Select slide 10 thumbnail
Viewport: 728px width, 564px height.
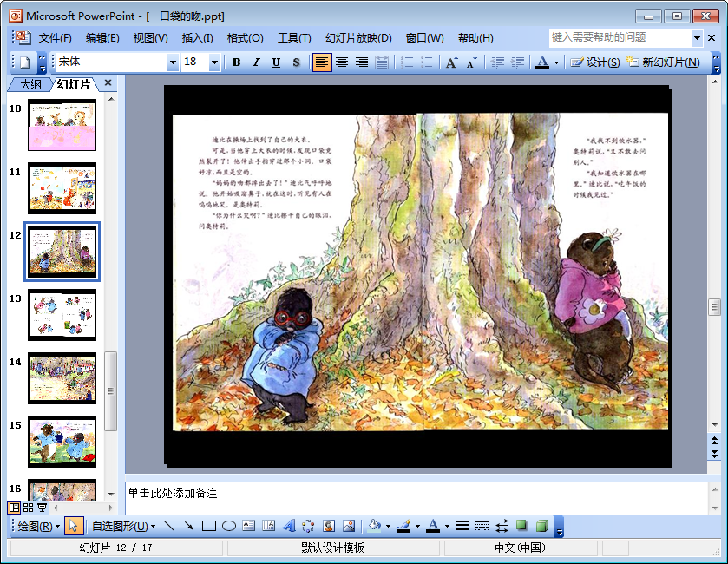(x=62, y=125)
